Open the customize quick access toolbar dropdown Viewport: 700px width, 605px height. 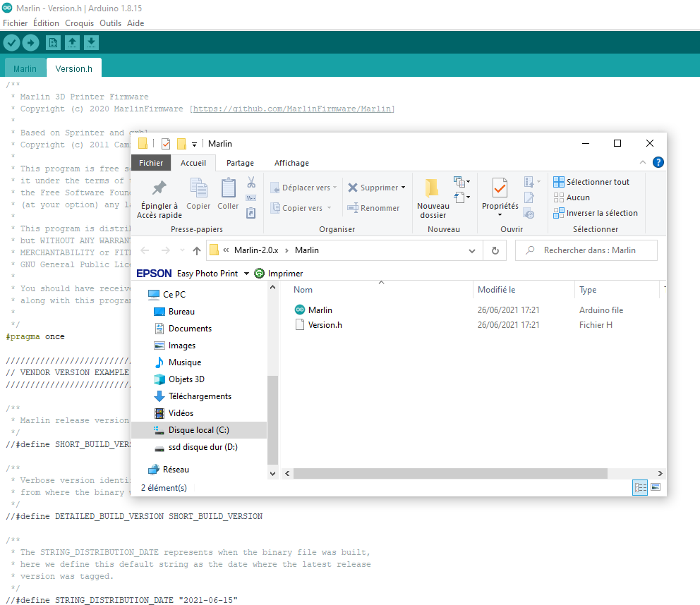(194, 144)
